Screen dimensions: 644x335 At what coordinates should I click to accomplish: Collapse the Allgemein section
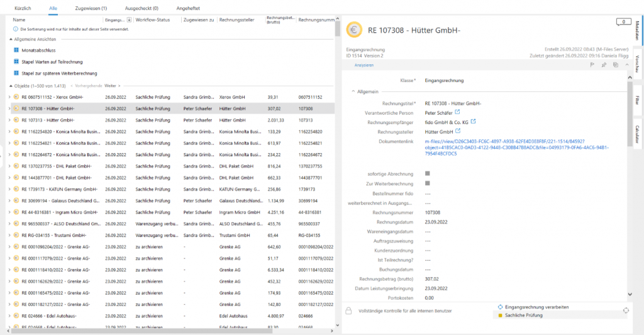(353, 91)
